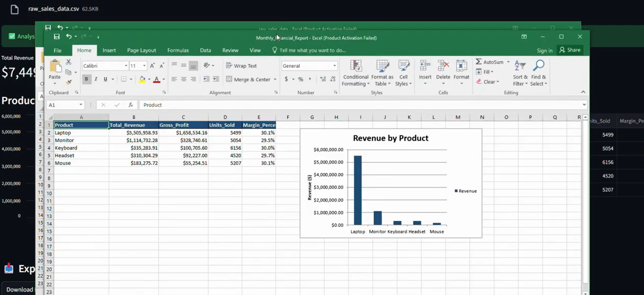The width and height of the screenshot is (644, 295).
Task: Click Merge & Center
Action: click(248, 79)
